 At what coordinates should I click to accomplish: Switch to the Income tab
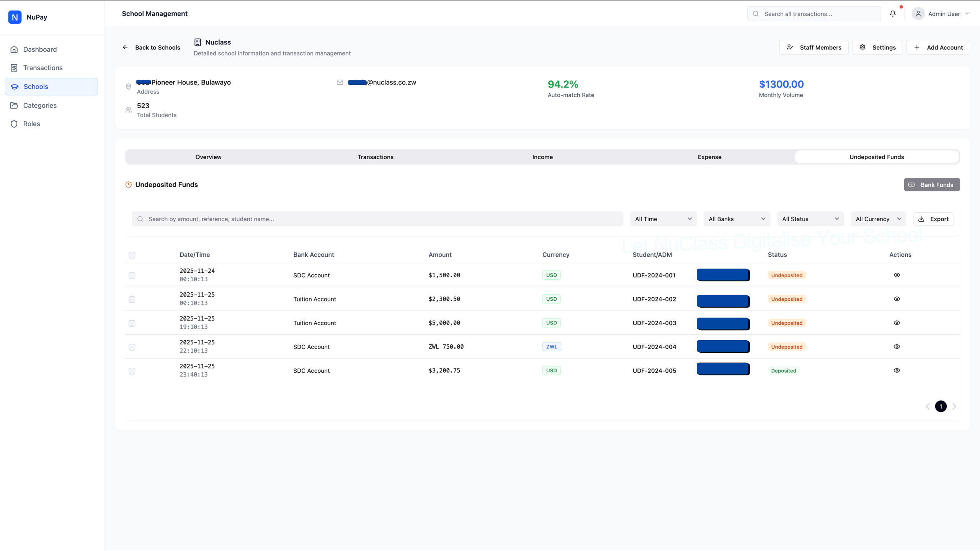[x=542, y=157]
